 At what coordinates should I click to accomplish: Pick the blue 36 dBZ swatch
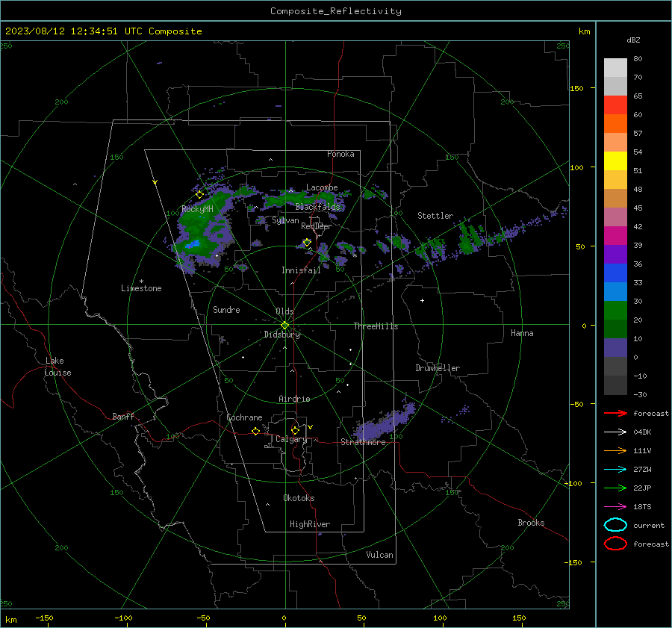tap(615, 273)
